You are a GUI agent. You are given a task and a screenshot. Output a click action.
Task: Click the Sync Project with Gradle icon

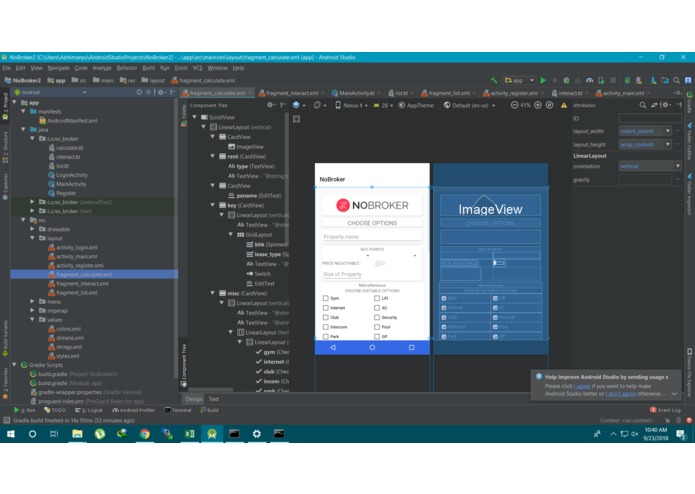(x=627, y=80)
